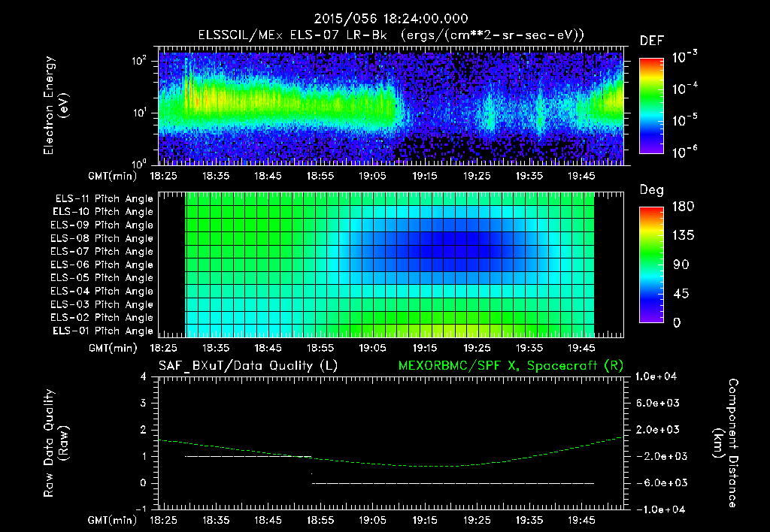Click the 'ELS-08 Pitch Angle' row label

point(102,238)
